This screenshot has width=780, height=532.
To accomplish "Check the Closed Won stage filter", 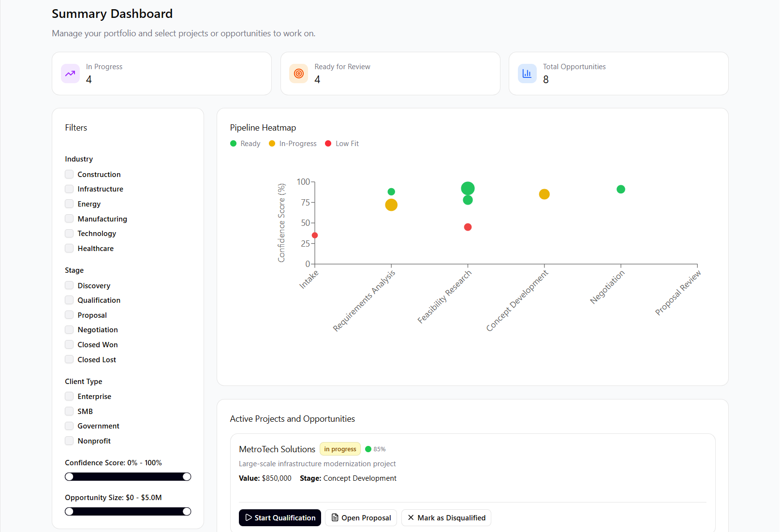I will [x=69, y=344].
